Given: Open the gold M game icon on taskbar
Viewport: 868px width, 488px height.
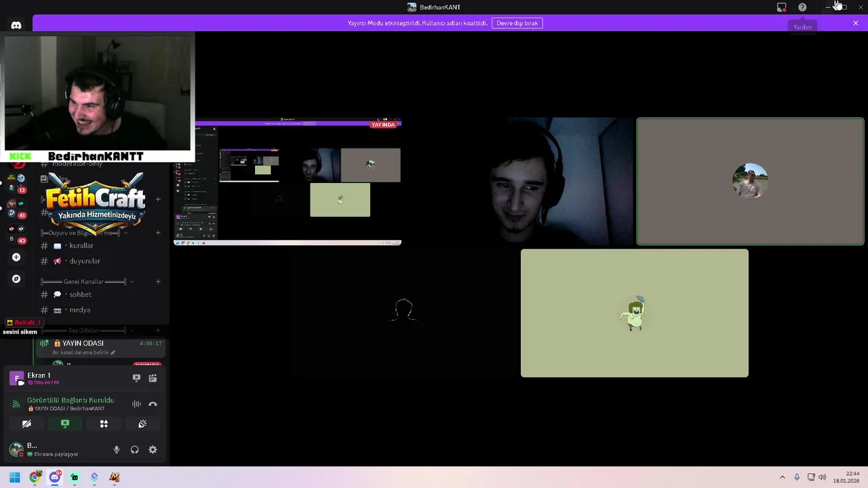Looking at the screenshot, I should tap(115, 477).
